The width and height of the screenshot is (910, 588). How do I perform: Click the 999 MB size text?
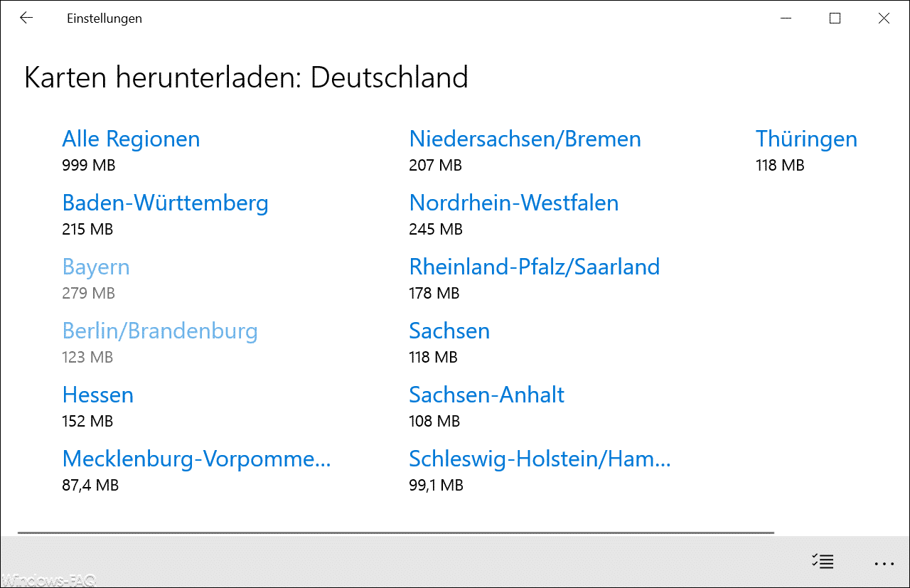[x=89, y=166]
